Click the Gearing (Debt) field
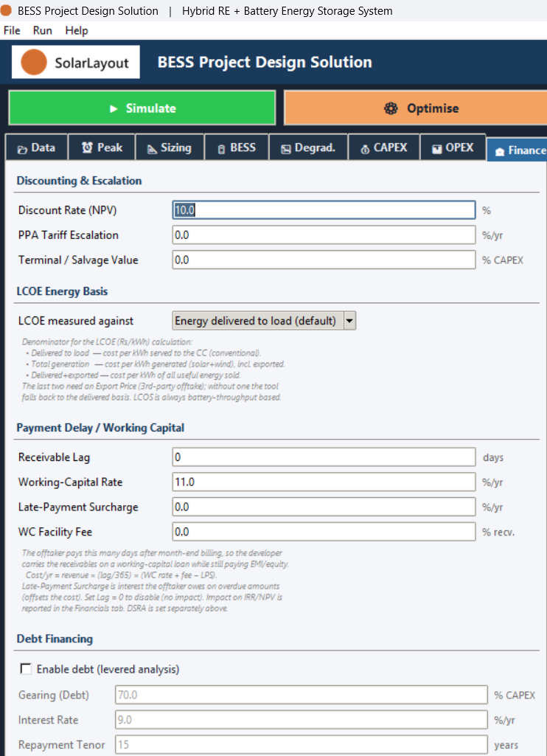 (x=302, y=696)
